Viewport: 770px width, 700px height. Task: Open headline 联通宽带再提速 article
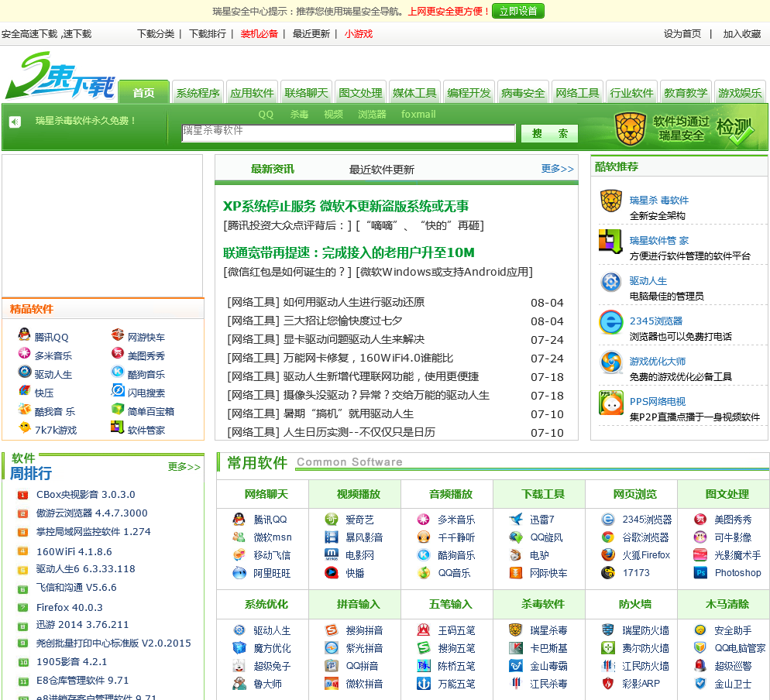click(349, 252)
